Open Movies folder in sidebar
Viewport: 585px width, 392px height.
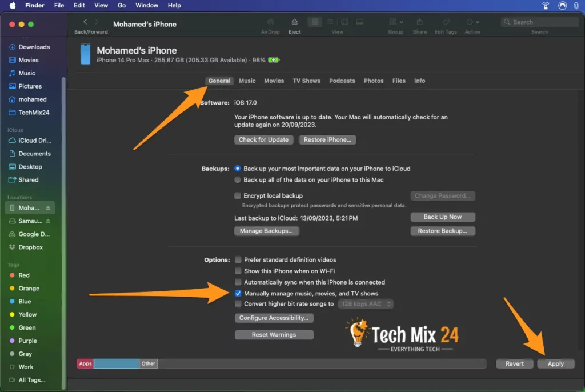pyautogui.click(x=30, y=60)
